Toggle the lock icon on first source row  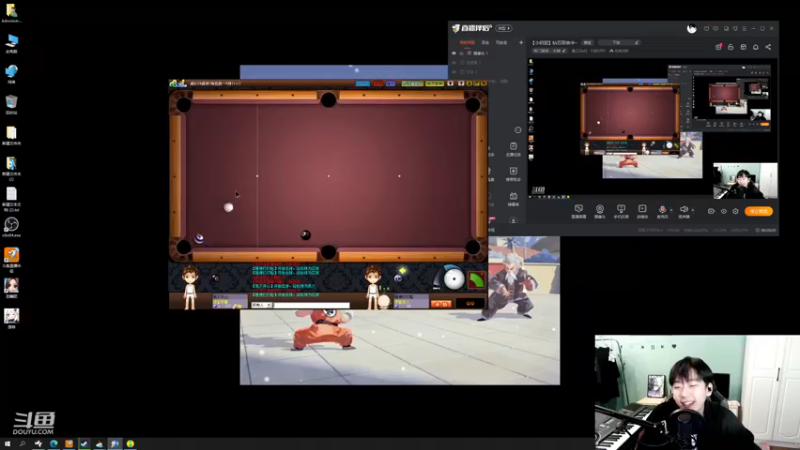point(461,53)
